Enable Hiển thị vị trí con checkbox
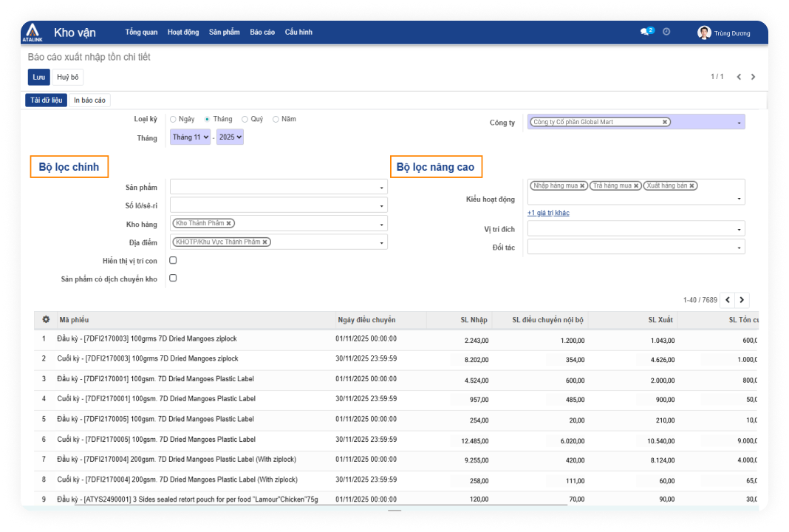 click(173, 261)
